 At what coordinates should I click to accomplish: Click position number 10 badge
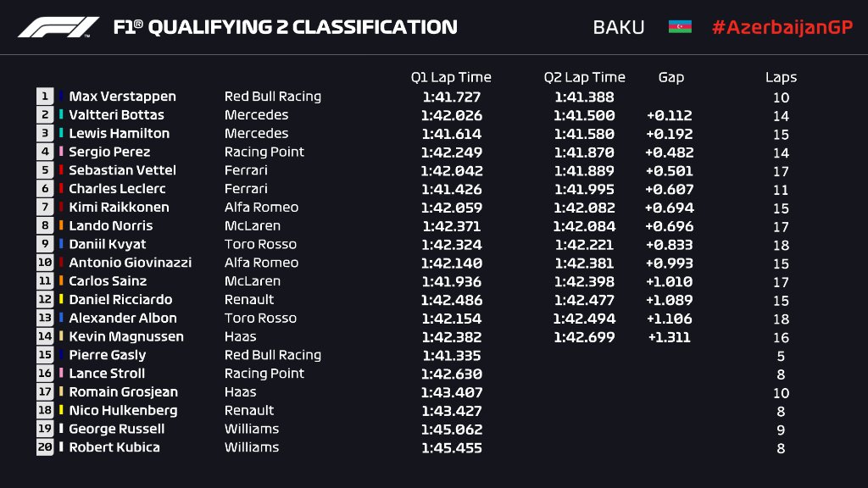coord(45,263)
